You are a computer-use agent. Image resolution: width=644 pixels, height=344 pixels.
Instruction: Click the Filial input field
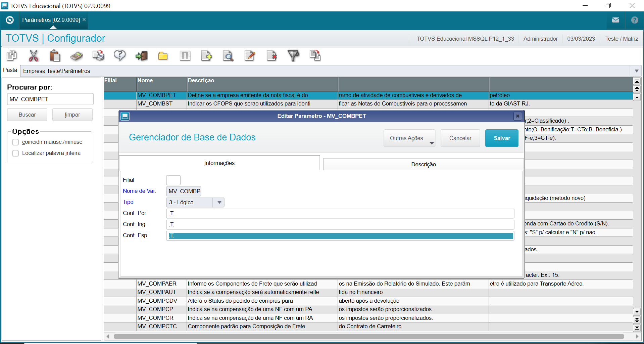[174, 180]
